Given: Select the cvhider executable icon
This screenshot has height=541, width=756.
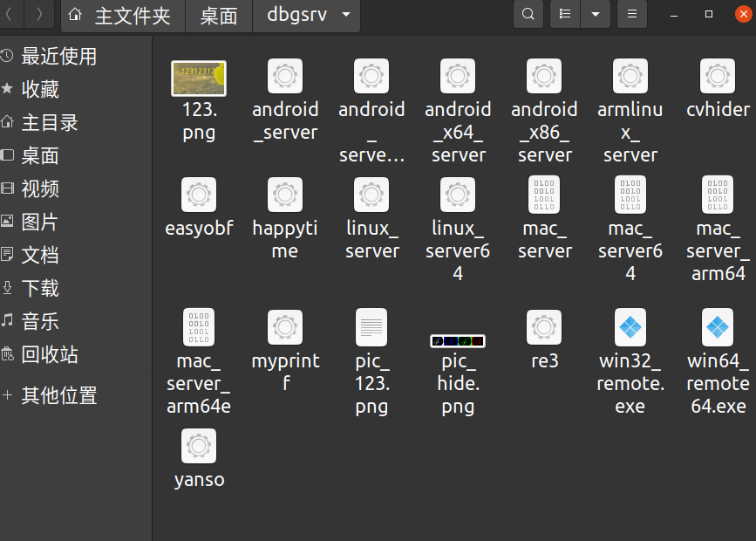Looking at the screenshot, I should [x=718, y=76].
